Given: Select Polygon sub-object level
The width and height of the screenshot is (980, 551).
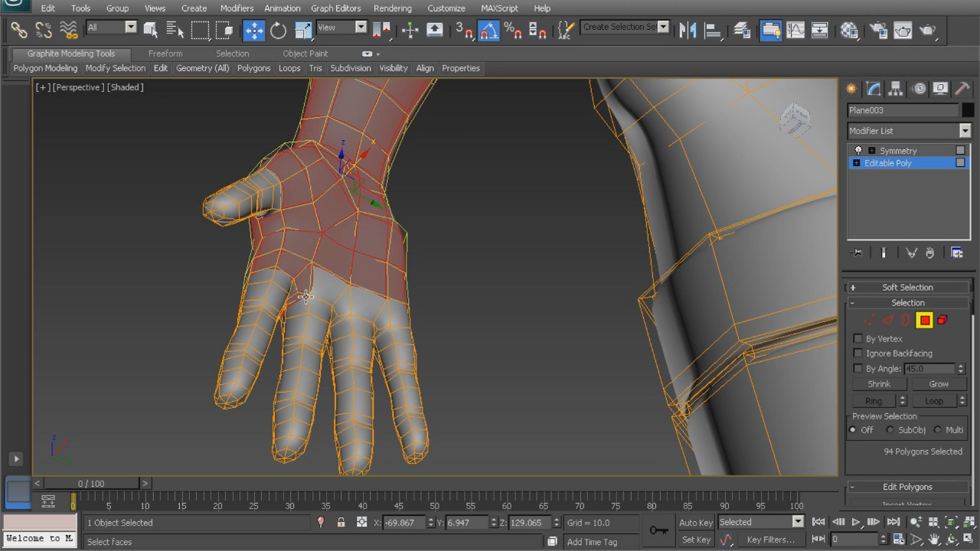Looking at the screenshot, I should (x=925, y=320).
